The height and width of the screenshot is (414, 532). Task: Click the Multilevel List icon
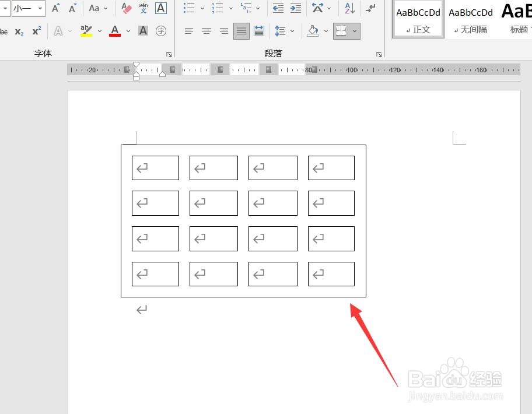pyautogui.click(x=246, y=8)
